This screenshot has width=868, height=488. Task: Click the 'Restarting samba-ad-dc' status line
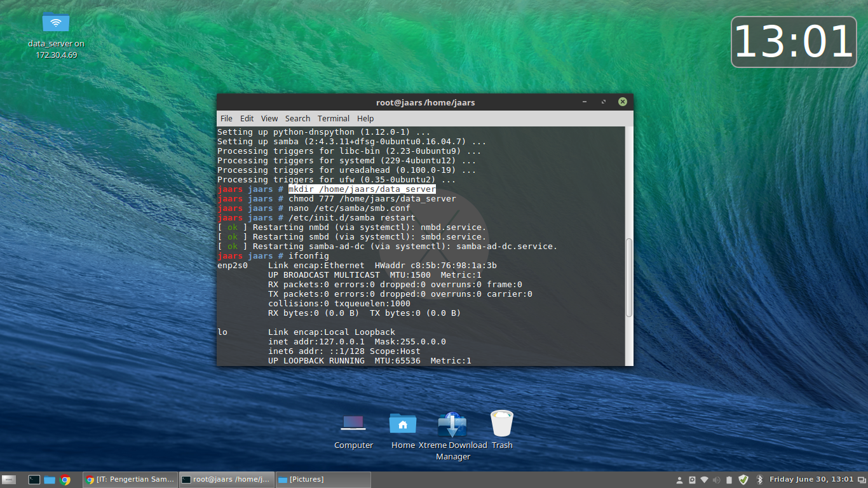pyautogui.click(x=388, y=247)
